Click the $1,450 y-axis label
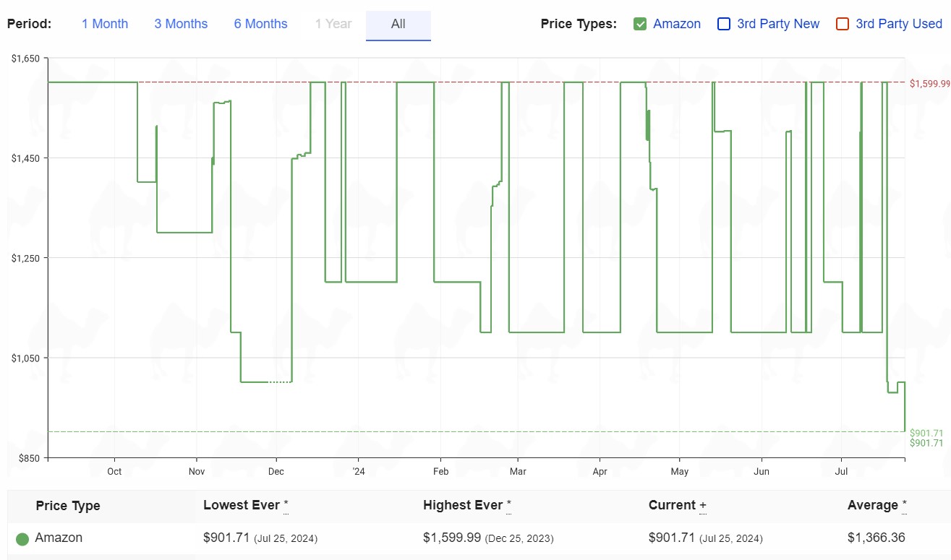Screen dimensions: 951x560 25,158
